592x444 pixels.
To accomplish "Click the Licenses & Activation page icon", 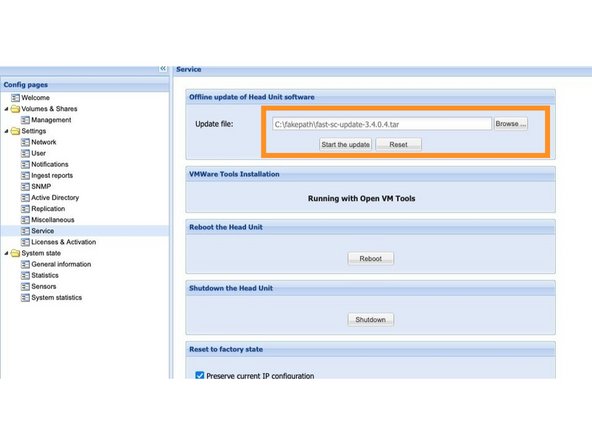I will [25, 242].
